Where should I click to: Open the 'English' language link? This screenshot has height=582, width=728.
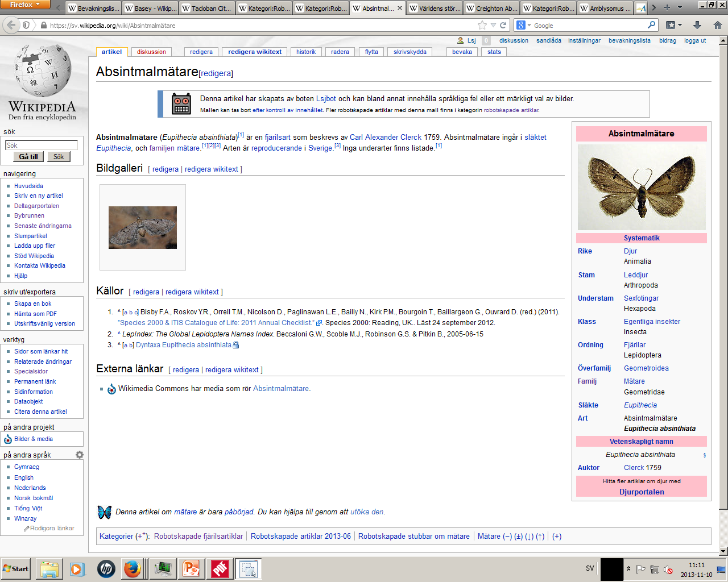(x=24, y=477)
